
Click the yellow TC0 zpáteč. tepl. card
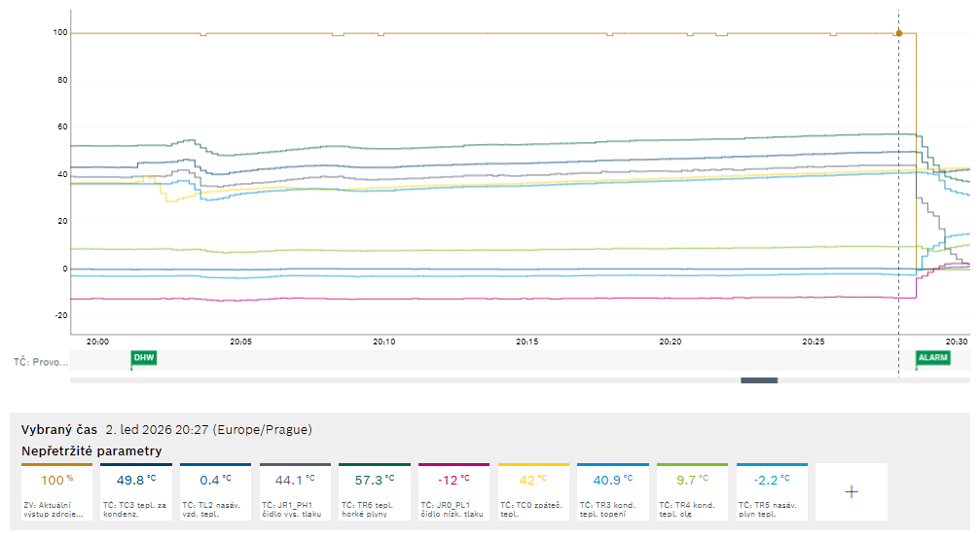pos(533,491)
